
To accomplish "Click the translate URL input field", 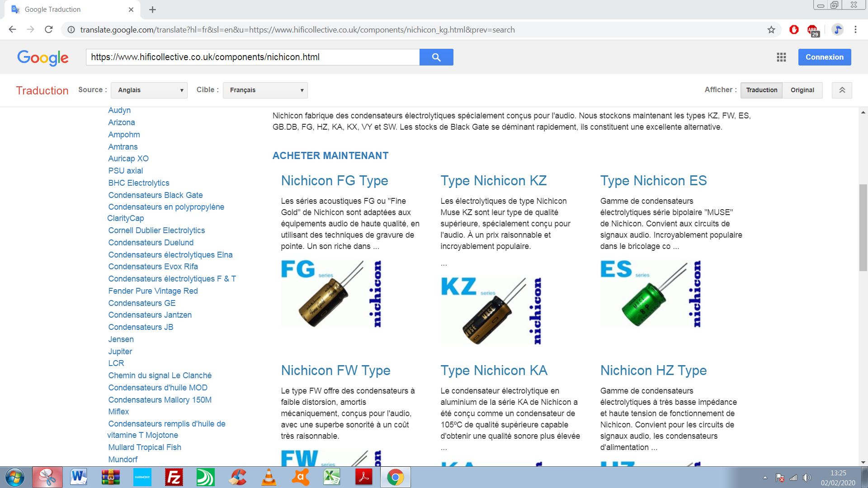I will click(252, 57).
